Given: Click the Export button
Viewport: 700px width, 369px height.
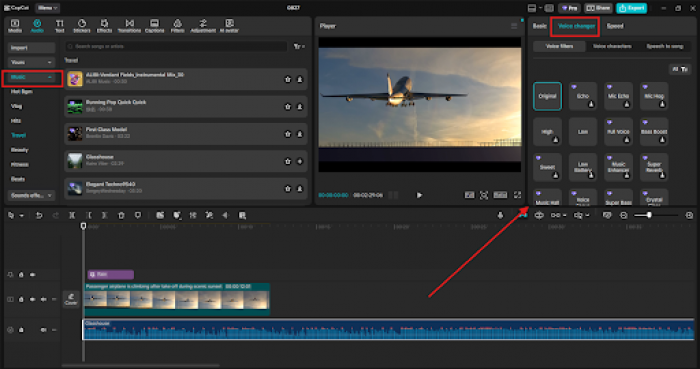Looking at the screenshot, I should point(631,8).
